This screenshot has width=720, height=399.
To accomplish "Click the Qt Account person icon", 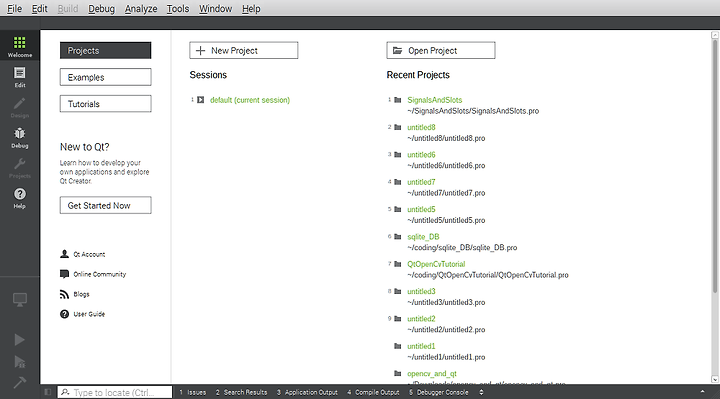I will [64, 254].
